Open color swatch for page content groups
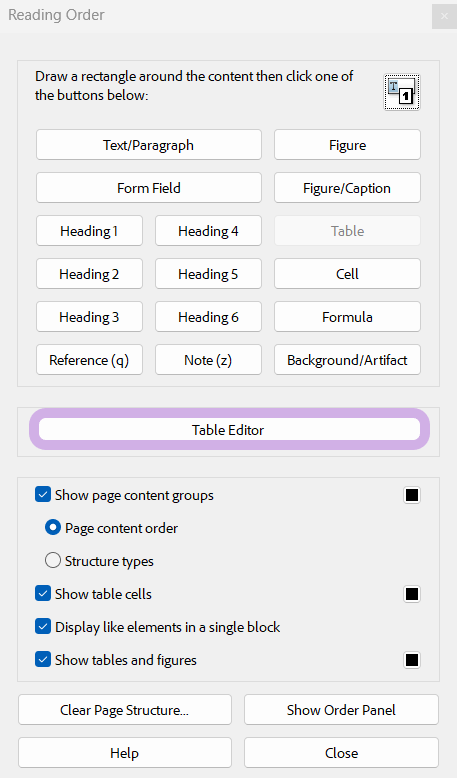The image size is (457, 778). pyautogui.click(x=412, y=495)
